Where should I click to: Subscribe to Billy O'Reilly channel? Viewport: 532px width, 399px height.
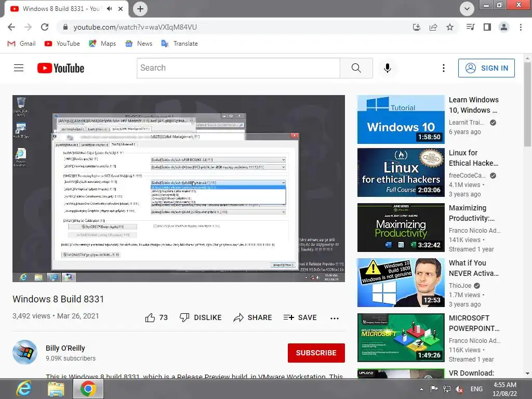click(316, 353)
